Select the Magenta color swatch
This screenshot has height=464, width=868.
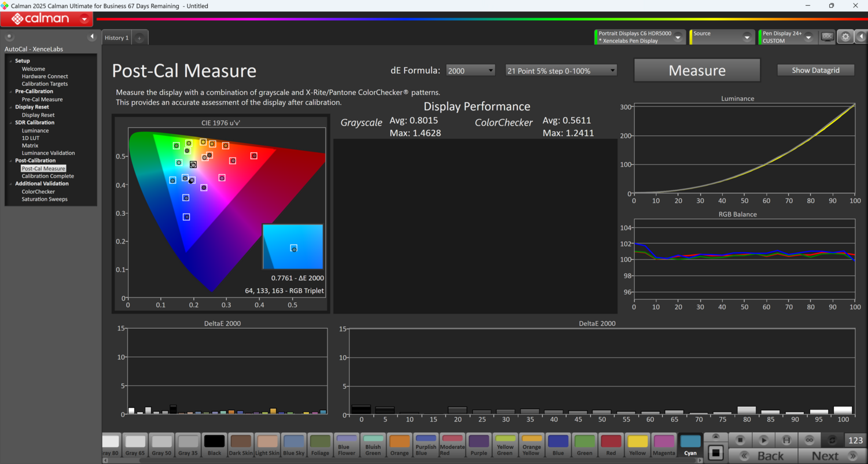[664, 445]
